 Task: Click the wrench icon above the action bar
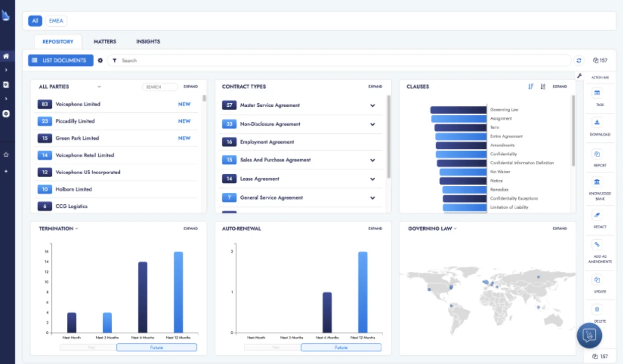(x=579, y=76)
